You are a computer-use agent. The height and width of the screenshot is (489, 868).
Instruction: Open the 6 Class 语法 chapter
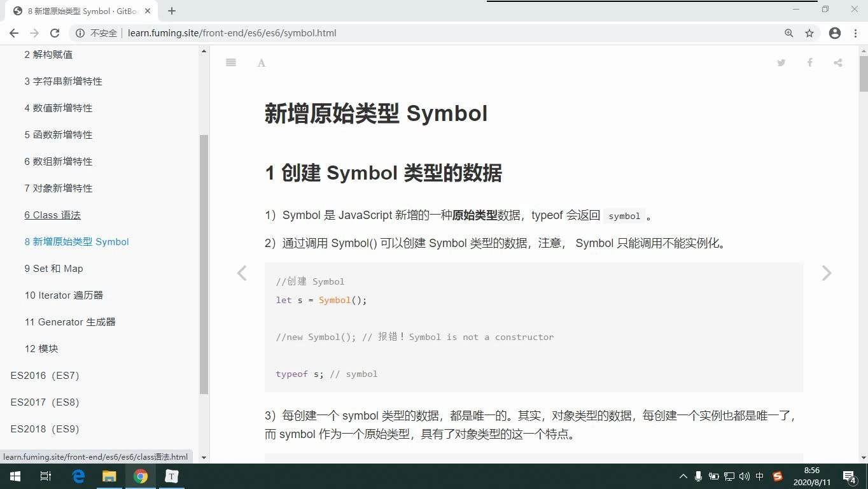pos(53,215)
